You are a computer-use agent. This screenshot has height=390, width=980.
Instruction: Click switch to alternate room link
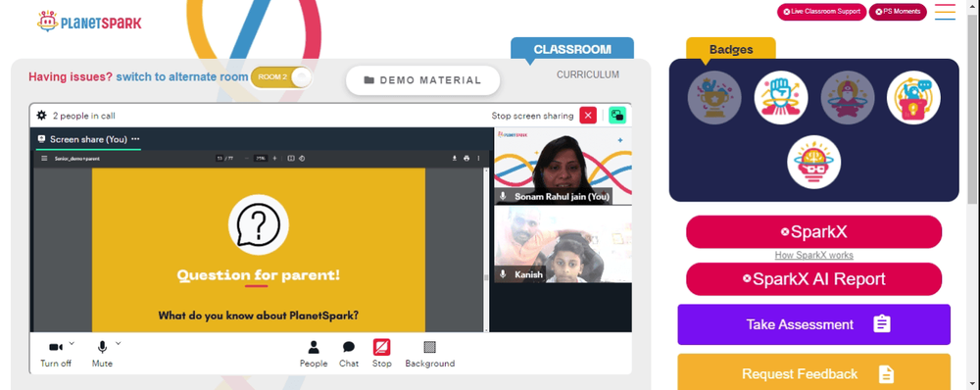pos(182,76)
